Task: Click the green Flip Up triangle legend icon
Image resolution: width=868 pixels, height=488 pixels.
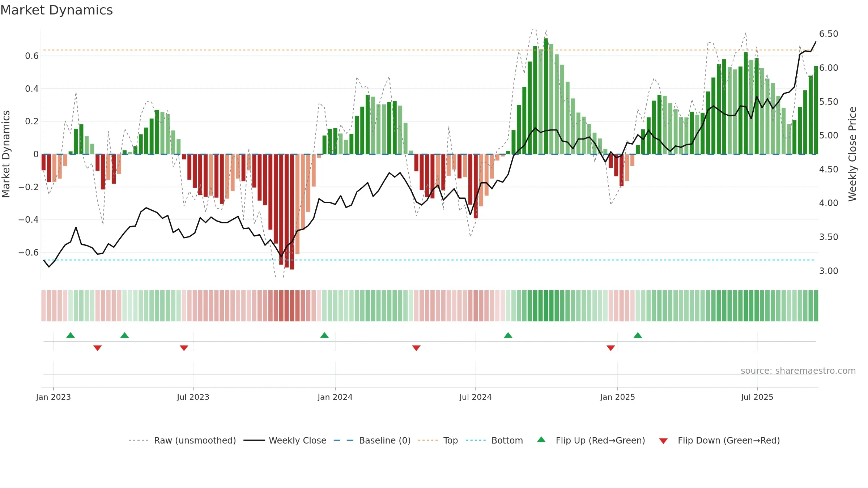Action: [x=541, y=440]
